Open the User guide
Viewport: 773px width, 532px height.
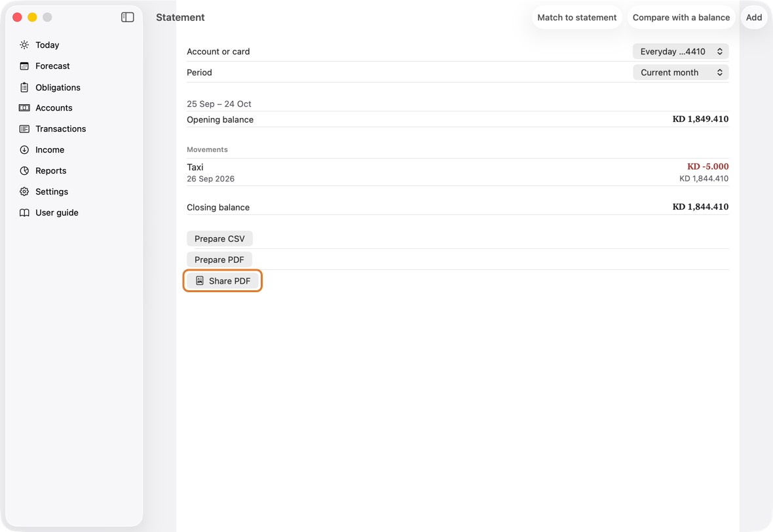click(57, 212)
